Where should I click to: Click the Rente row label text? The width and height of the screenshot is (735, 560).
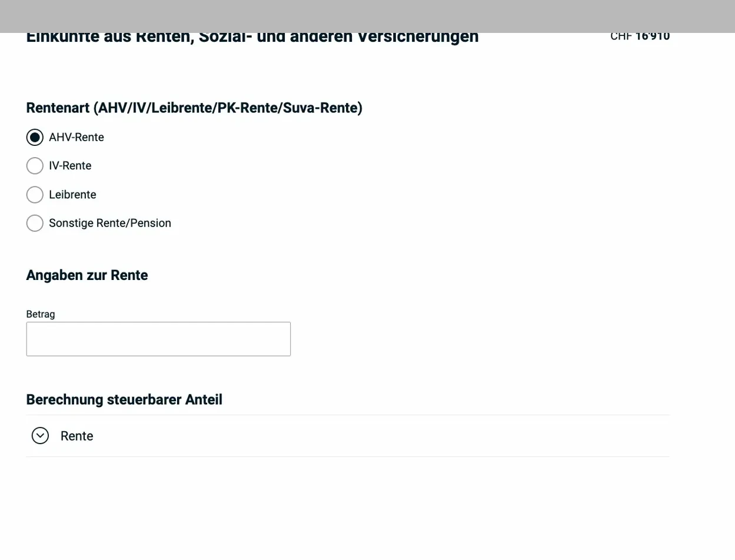coord(77,436)
